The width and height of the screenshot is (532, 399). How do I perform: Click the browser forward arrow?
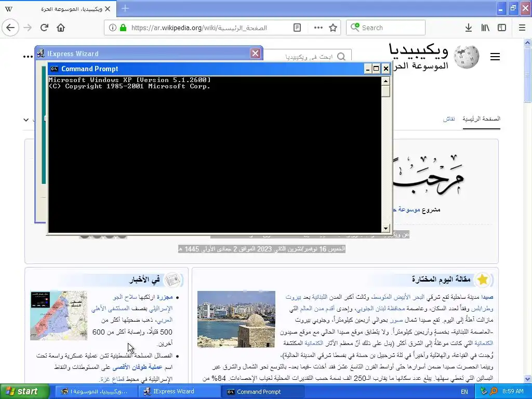(x=28, y=28)
